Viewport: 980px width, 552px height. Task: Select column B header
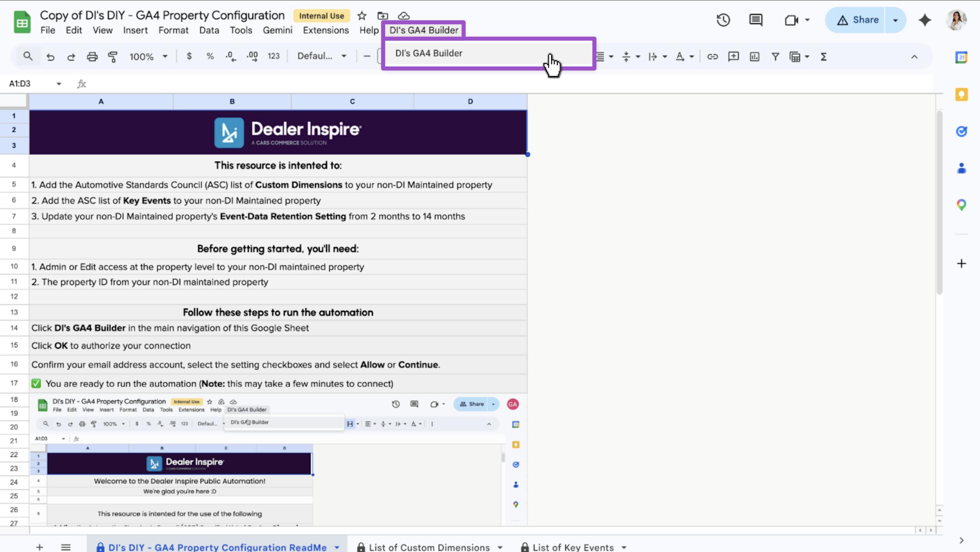click(232, 102)
